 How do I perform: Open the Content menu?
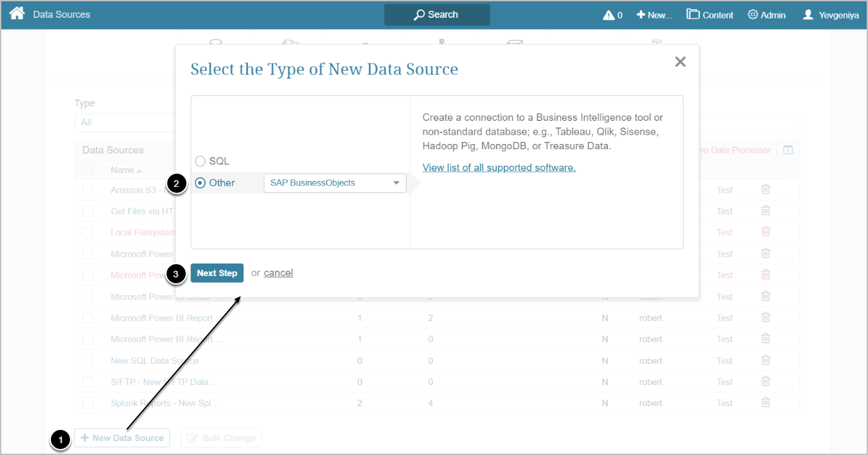[709, 15]
